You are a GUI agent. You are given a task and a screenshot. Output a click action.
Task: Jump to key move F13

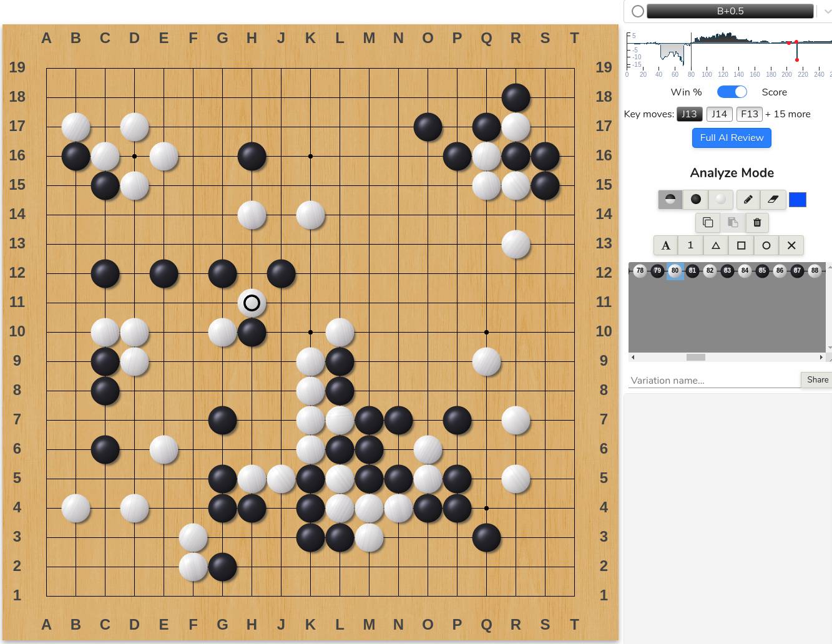tap(749, 114)
